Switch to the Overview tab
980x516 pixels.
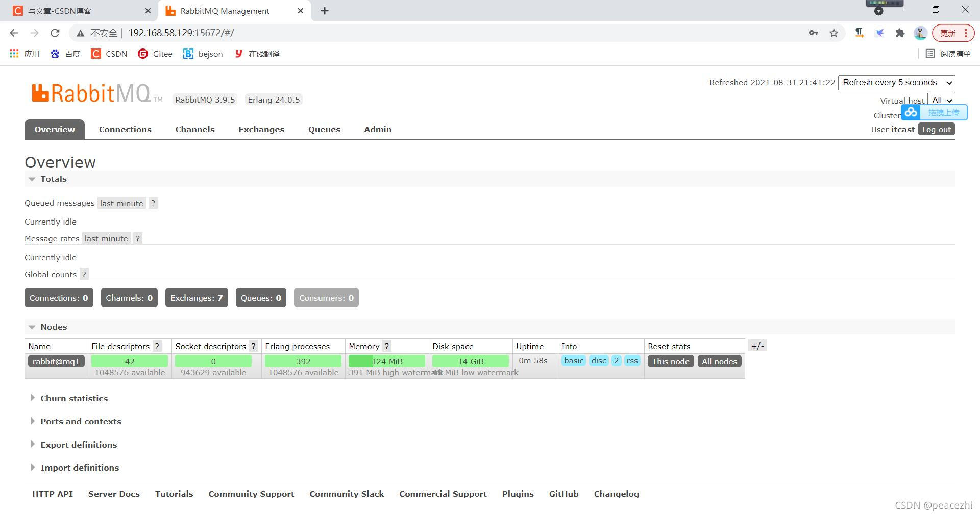55,130
